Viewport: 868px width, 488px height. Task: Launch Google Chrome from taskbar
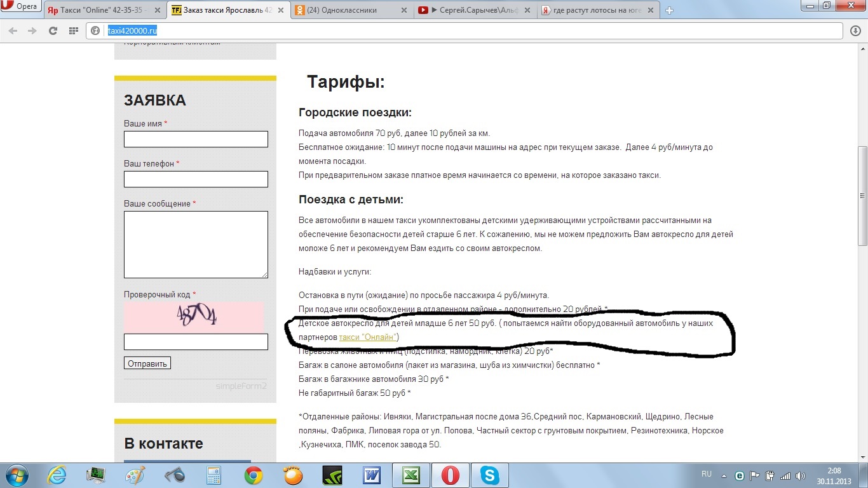pos(254,475)
